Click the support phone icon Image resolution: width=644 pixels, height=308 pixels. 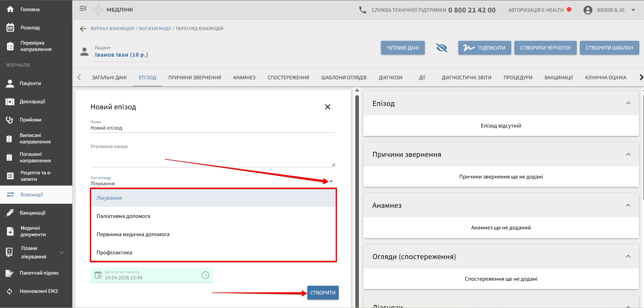coord(362,10)
